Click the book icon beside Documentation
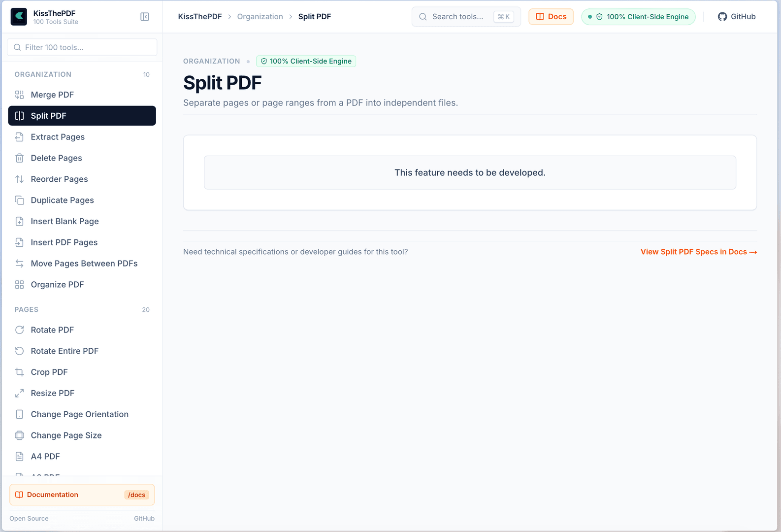The image size is (781, 532). click(x=19, y=495)
